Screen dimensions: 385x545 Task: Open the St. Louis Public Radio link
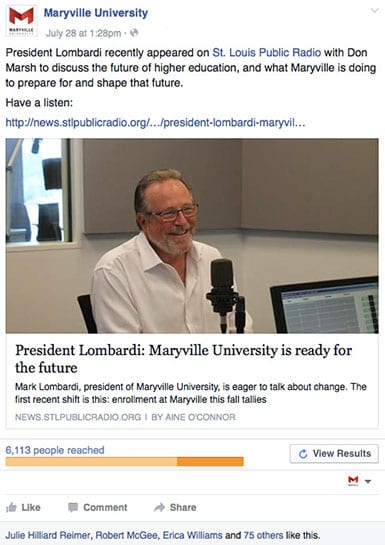pyautogui.click(x=267, y=52)
